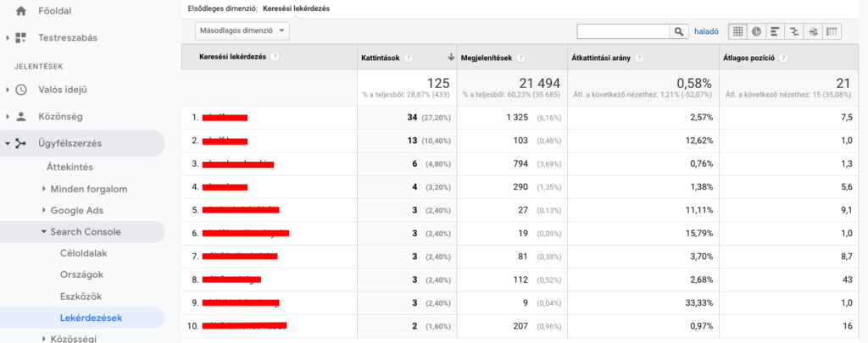Sort by Megjelenítések column header
This screenshot has height=343, width=868.
tap(487, 58)
